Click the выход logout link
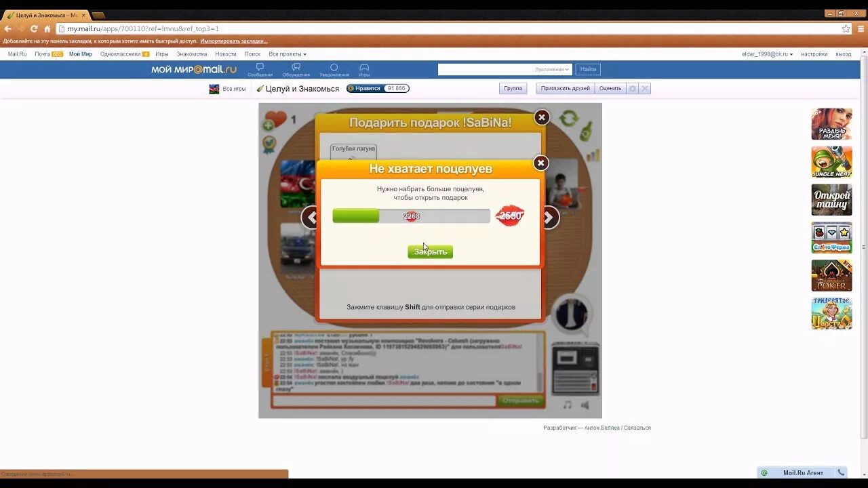 click(844, 54)
